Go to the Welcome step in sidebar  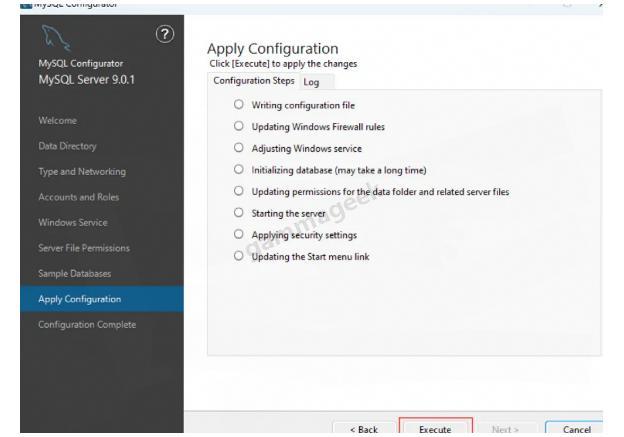point(58,121)
